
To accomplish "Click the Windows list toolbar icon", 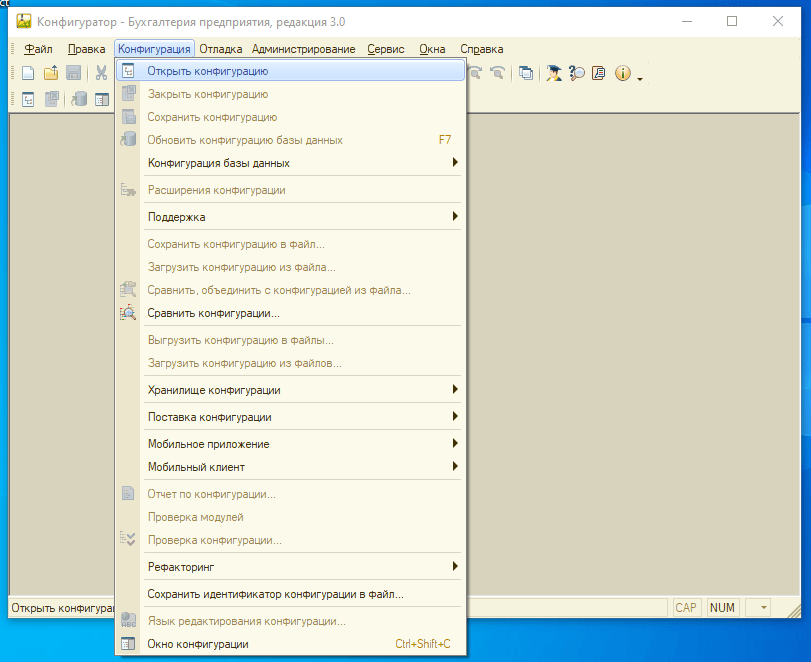I will coord(526,73).
